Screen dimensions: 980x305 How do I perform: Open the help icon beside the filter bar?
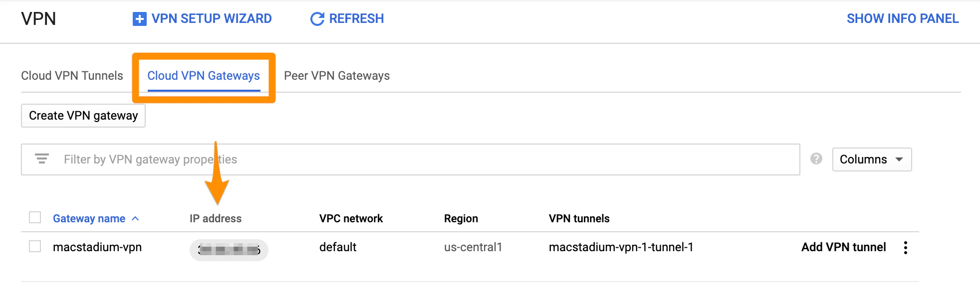(816, 159)
